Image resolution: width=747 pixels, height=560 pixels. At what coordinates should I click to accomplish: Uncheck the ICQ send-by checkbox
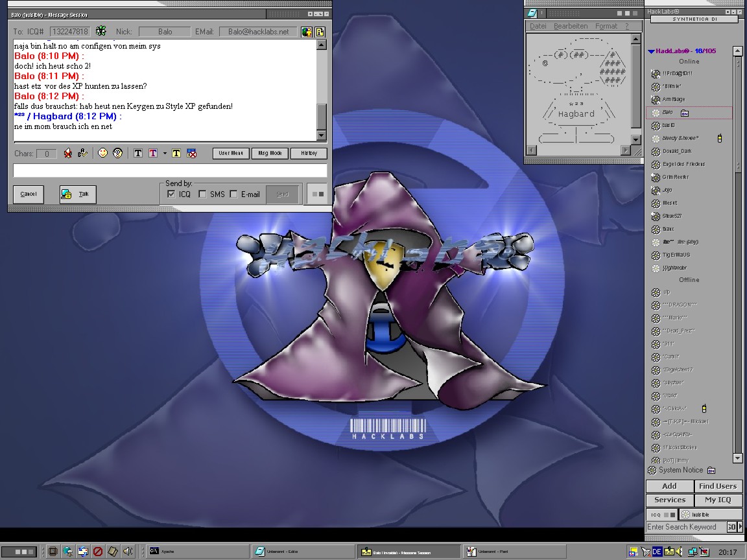pyautogui.click(x=171, y=194)
